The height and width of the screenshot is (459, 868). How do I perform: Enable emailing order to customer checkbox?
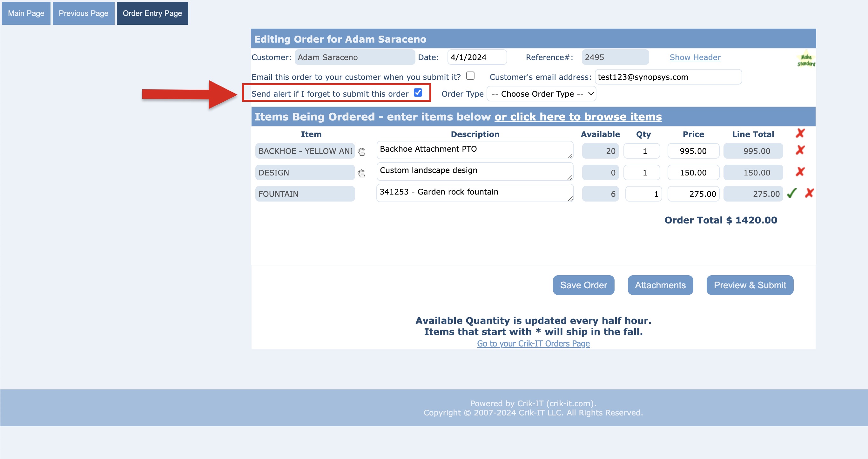tap(470, 76)
